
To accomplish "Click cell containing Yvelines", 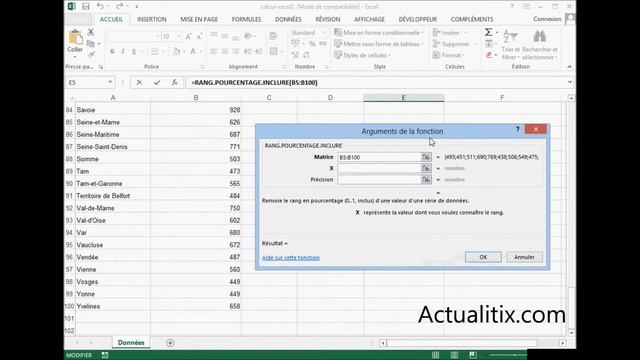I will (113, 307).
